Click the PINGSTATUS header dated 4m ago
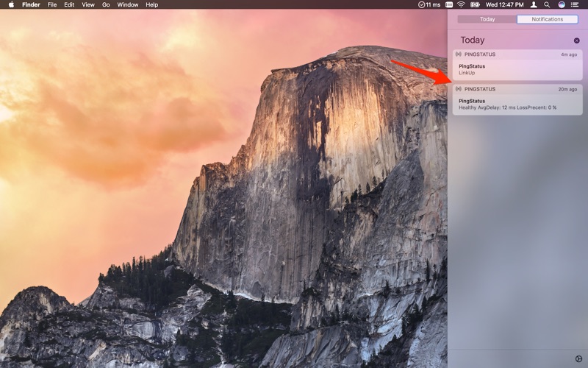588x368 pixels. coord(517,54)
